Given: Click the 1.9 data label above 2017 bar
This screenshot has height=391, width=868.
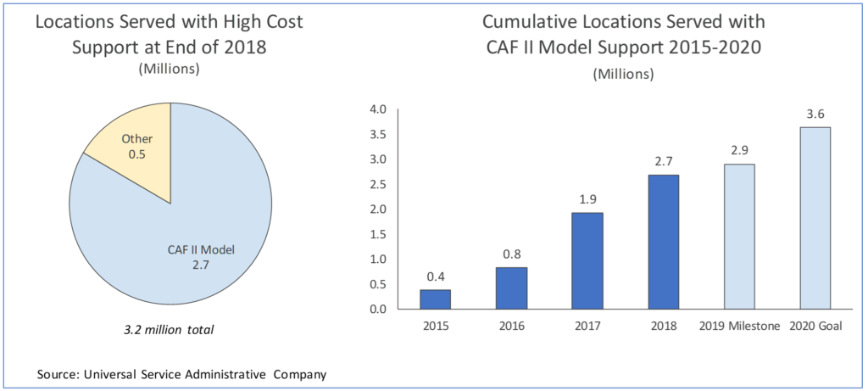Looking at the screenshot, I should tap(587, 199).
